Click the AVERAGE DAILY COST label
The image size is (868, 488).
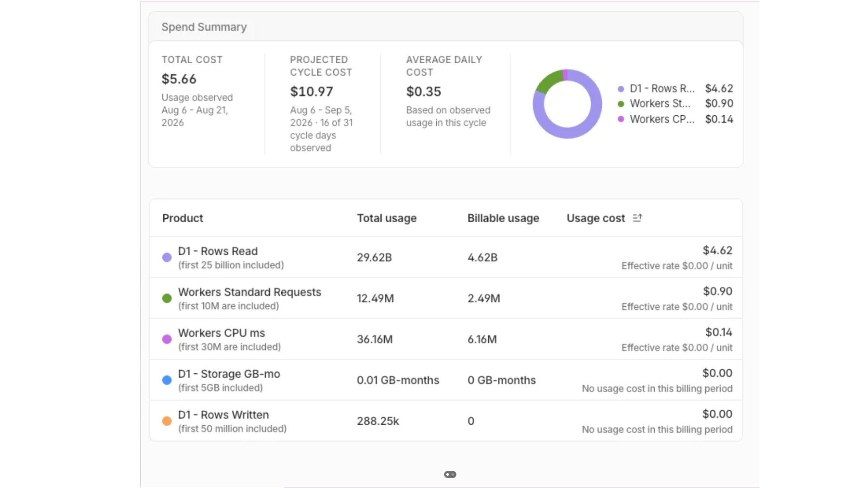point(444,66)
